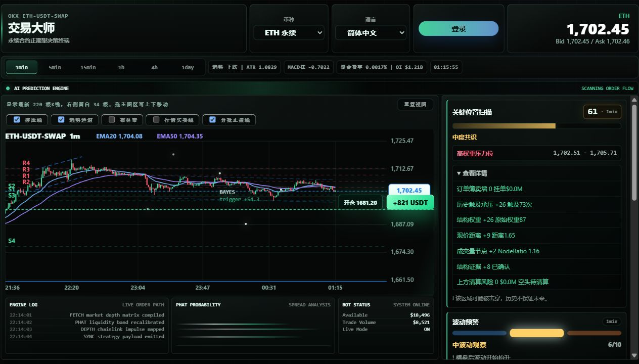Image resolution: width=639 pixels, height=364 pixels.
Task: Collapse the 查看详情 details section
Action: click(472, 173)
